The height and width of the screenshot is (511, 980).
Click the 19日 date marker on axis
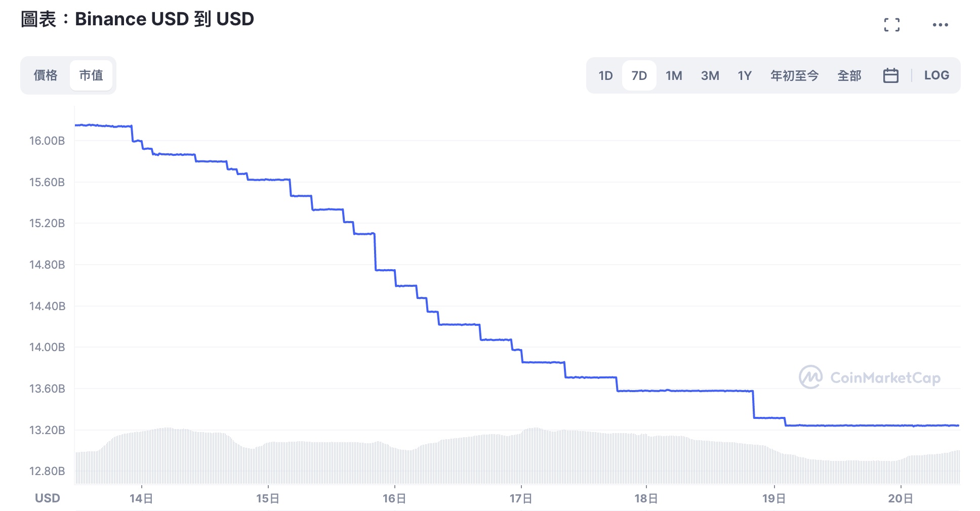[x=774, y=498]
